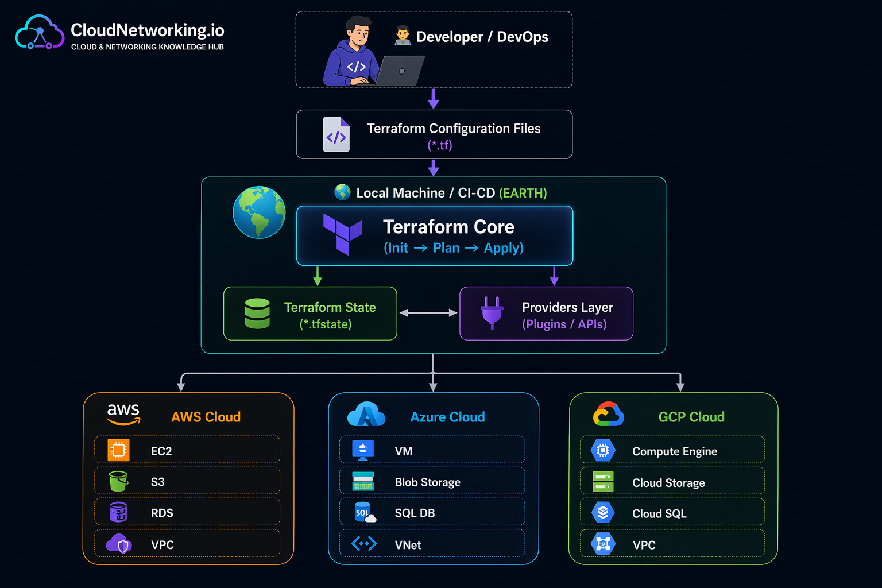Click the word Plan in the workflow
Viewport: 882px width, 588px height.
[446, 248]
